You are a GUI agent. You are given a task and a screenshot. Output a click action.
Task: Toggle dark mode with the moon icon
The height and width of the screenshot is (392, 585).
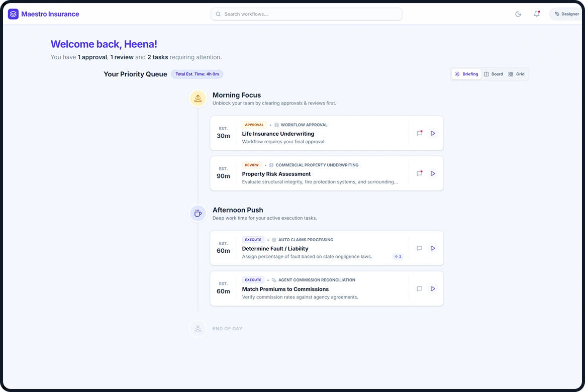[x=518, y=14]
